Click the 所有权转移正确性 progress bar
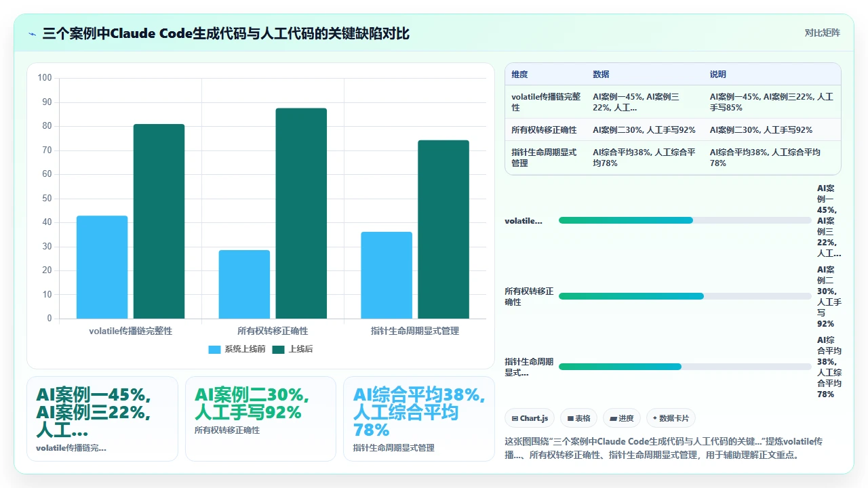This screenshot has height=488, width=868. (685, 296)
